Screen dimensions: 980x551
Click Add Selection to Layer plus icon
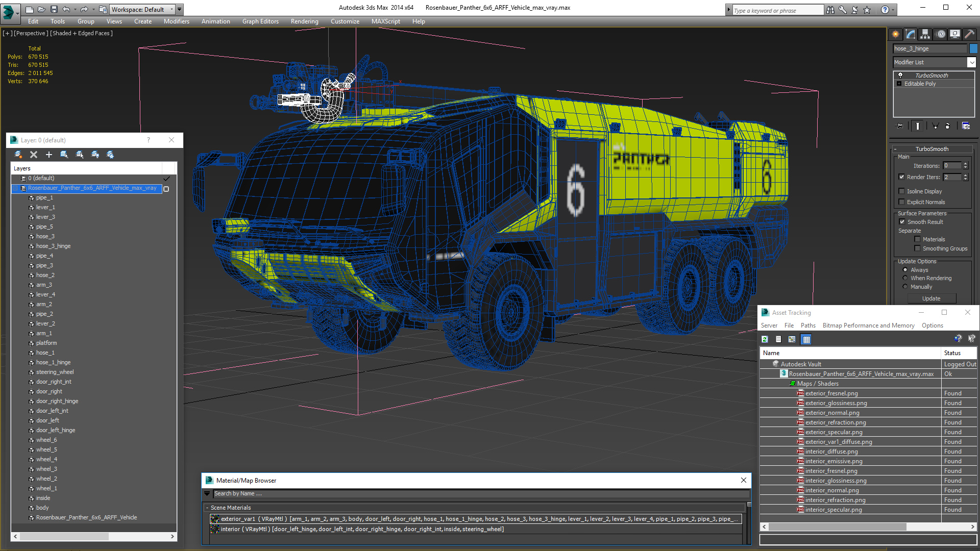(x=49, y=155)
